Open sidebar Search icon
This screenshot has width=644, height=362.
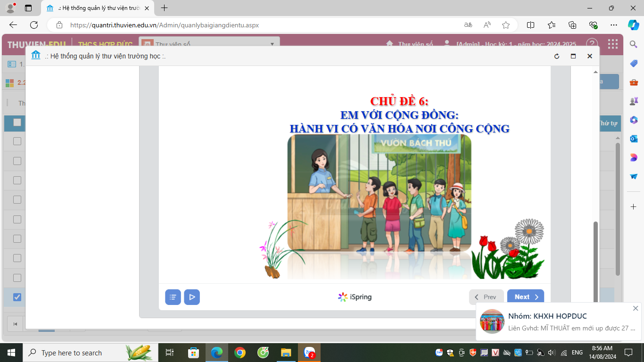click(634, 44)
